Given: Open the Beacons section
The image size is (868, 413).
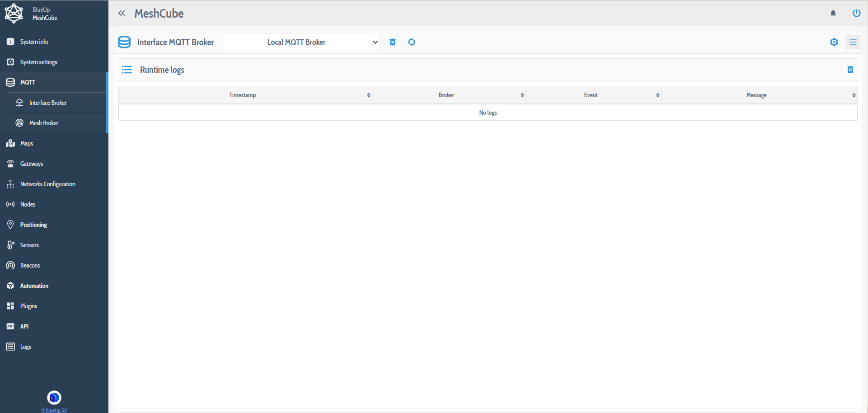Looking at the screenshot, I should 30,265.
